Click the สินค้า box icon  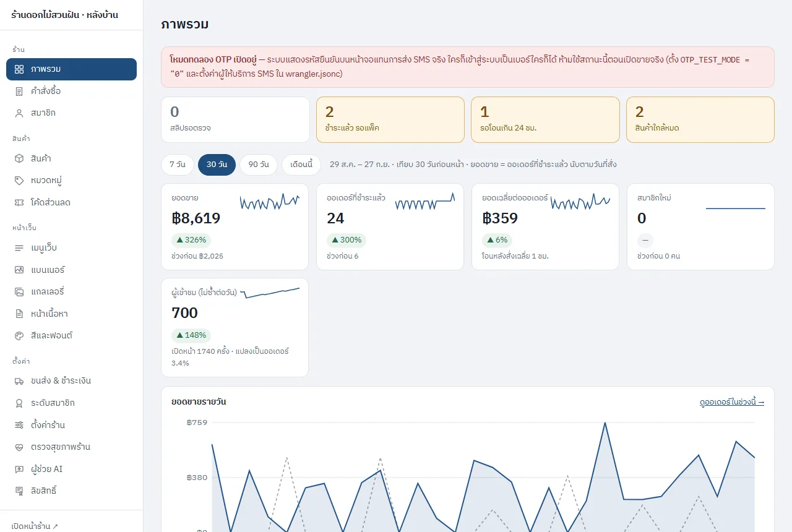(x=19, y=158)
